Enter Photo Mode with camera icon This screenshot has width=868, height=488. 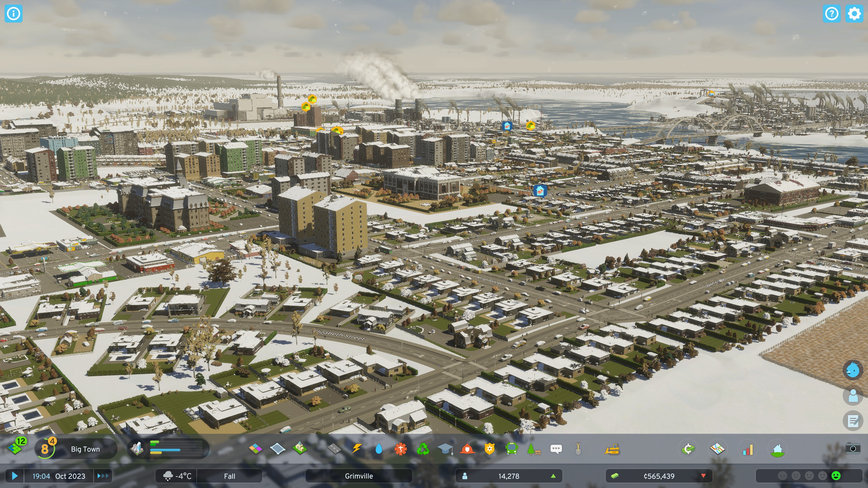coord(853,449)
